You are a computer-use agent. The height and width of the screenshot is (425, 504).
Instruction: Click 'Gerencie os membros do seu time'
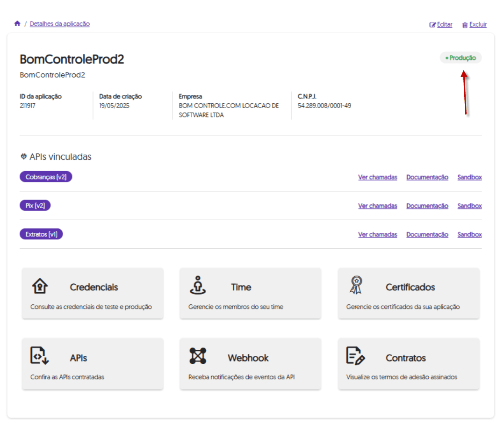pyautogui.click(x=236, y=307)
